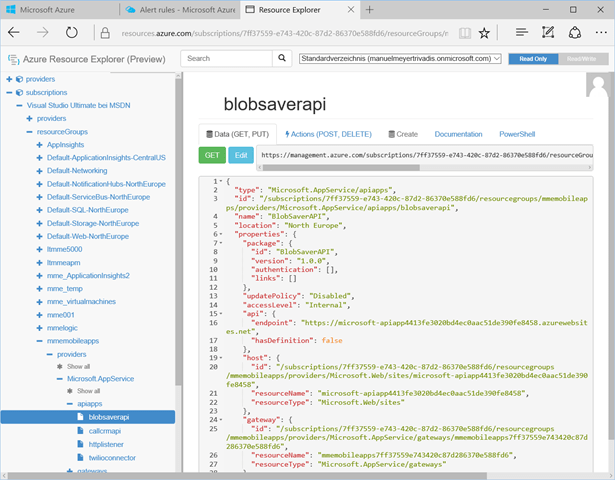
Task: Click the search magnifier button
Action: pos(282,58)
